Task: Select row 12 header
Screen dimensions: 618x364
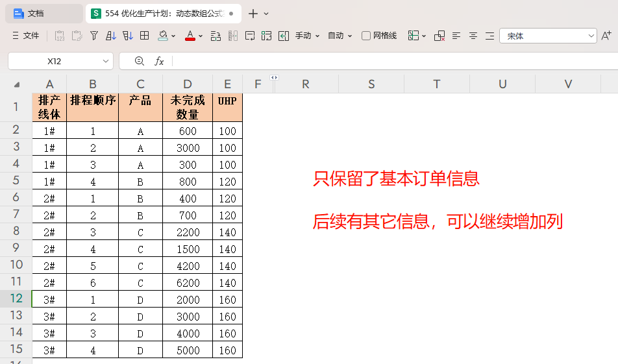Action: click(16, 298)
